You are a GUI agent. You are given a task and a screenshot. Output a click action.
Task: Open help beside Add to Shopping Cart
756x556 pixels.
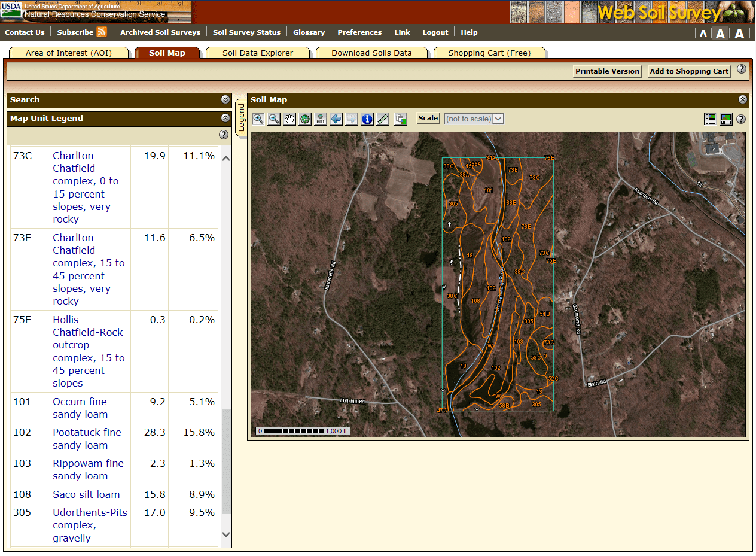coord(742,69)
